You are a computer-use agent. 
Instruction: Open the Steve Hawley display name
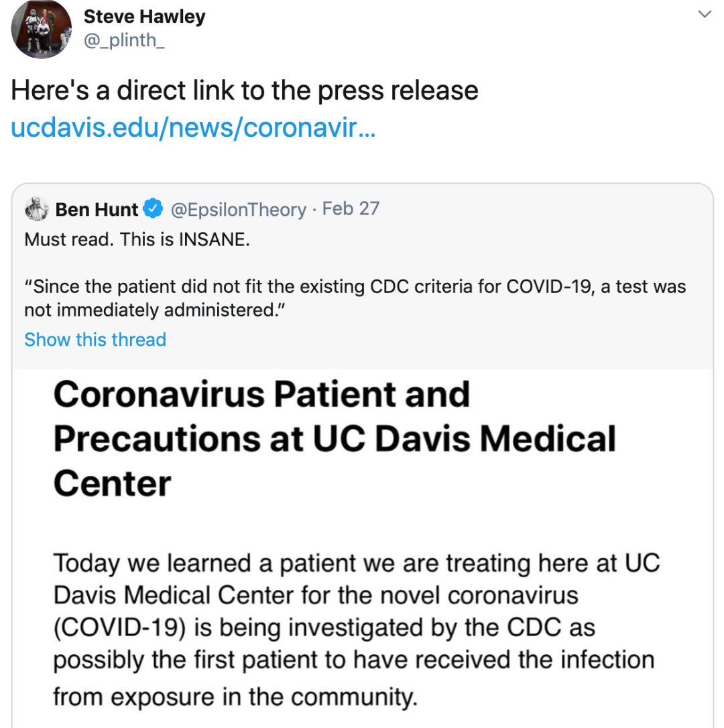[x=144, y=17]
